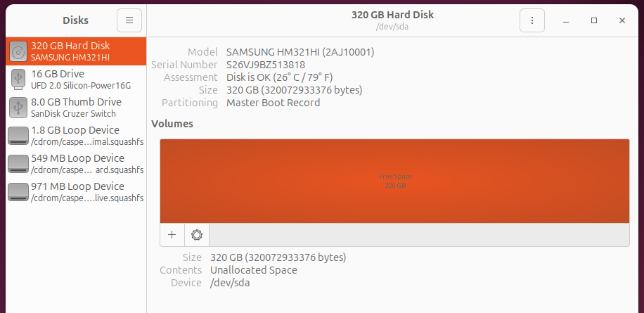Screen dimensions: 644x313
Task: Choose the 971 MB Loop Device entry
Action: [77, 191]
